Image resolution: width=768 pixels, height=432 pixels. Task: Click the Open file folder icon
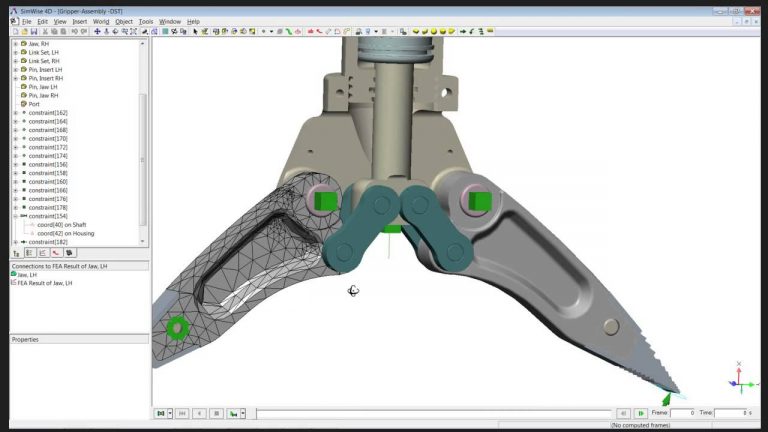tap(24, 31)
